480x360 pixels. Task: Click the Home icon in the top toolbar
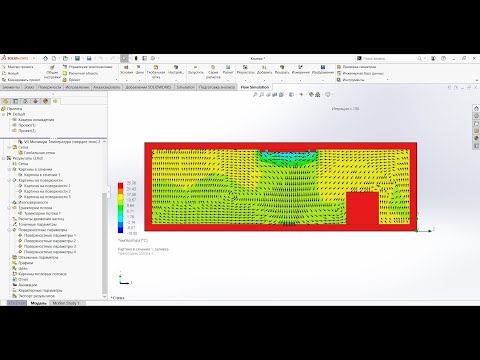[x=46, y=58]
